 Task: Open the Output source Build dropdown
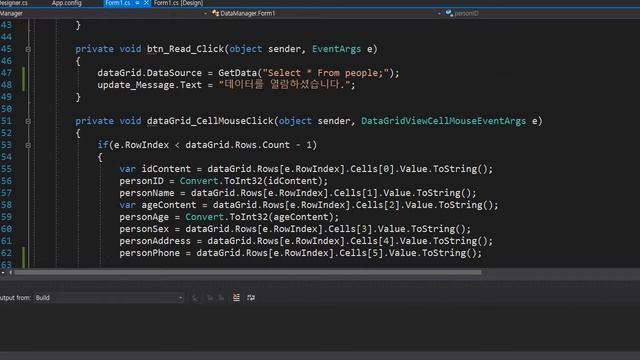tap(109, 298)
